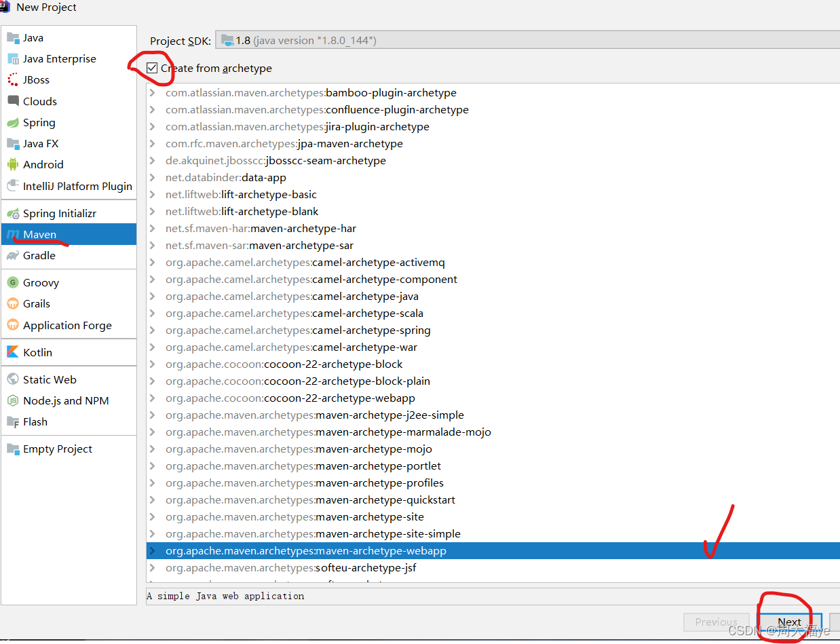Screen dimensions: 840x644
Task: Expand the jpa-maven-archetype node
Action: coord(152,144)
